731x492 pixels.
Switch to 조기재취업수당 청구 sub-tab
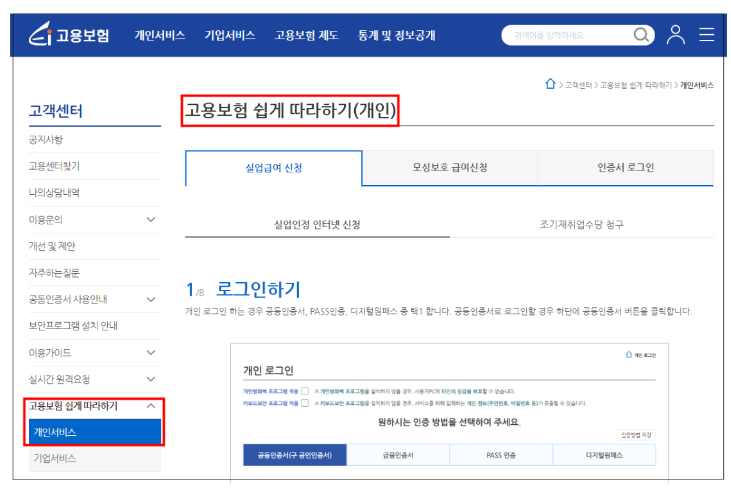[581, 225]
